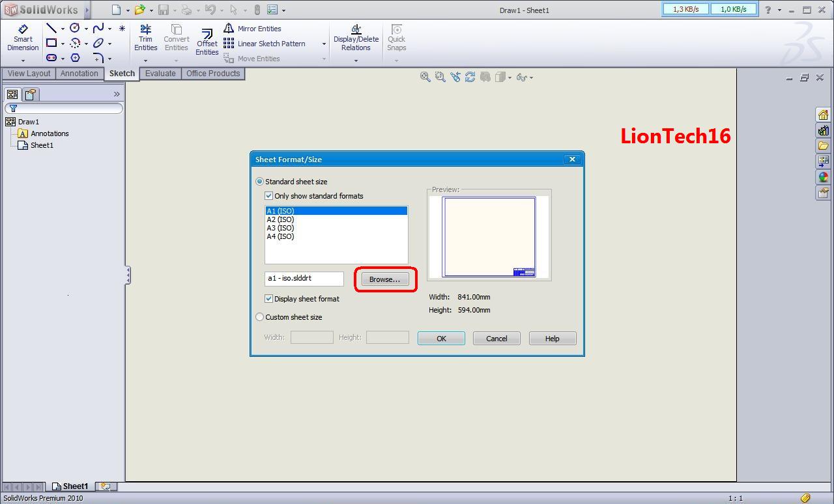The width and height of the screenshot is (834, 504).
Task: Expand Display/Delete Relations dropdown arrow
Action: [x=356, y=61]
